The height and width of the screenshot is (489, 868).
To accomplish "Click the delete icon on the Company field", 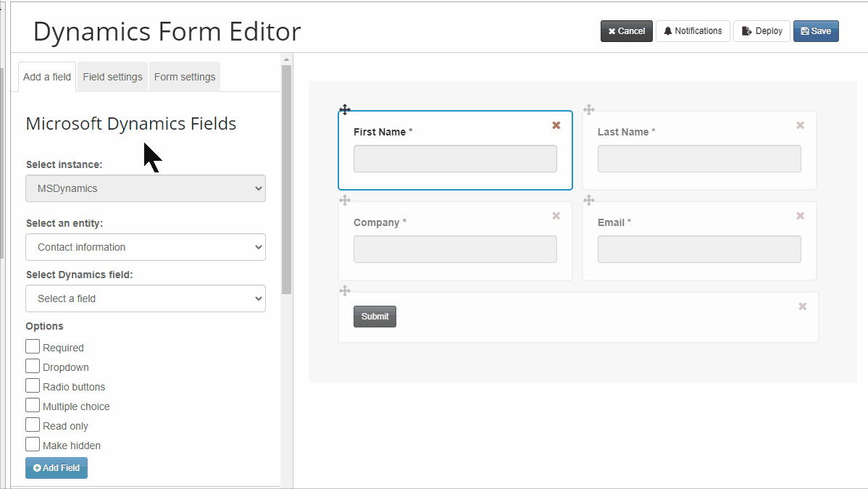I will [x=556, y=215].
